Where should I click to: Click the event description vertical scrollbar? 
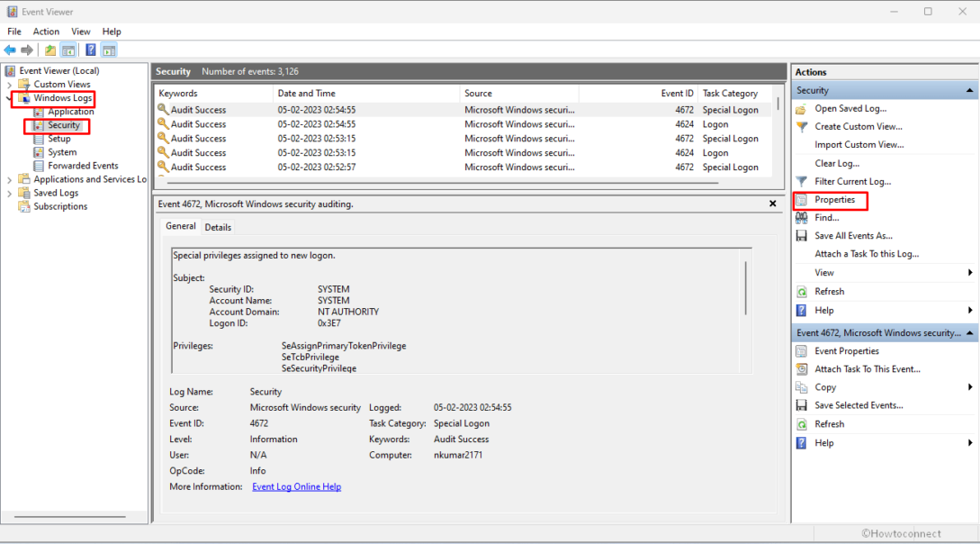746,287
